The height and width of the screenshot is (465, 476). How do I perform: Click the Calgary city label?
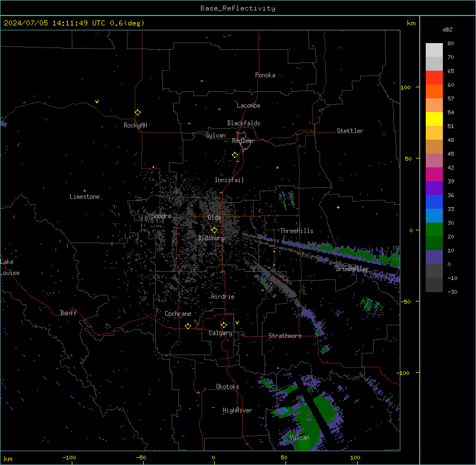[220, 333]
